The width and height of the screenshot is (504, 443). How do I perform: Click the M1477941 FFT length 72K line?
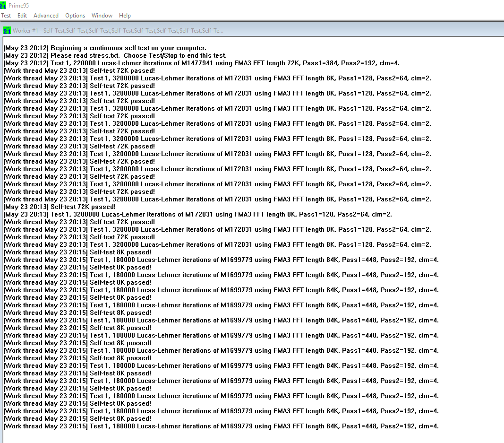coord(202,63)
